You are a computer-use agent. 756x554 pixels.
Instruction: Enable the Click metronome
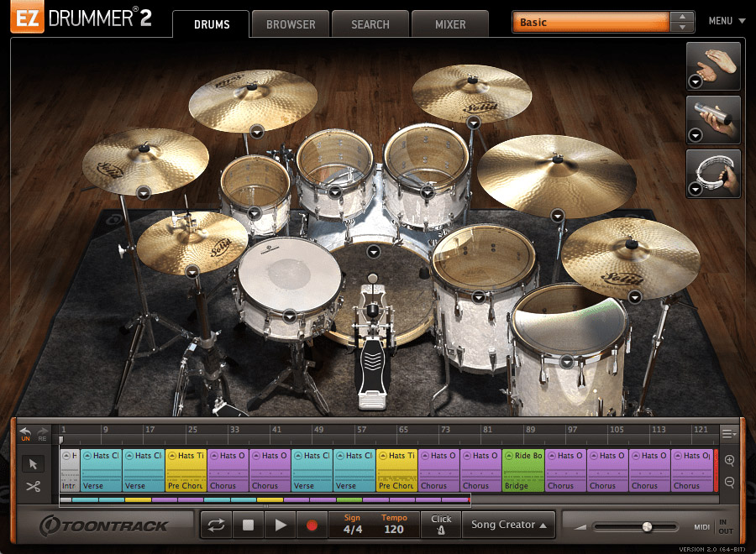coord(442,524)
